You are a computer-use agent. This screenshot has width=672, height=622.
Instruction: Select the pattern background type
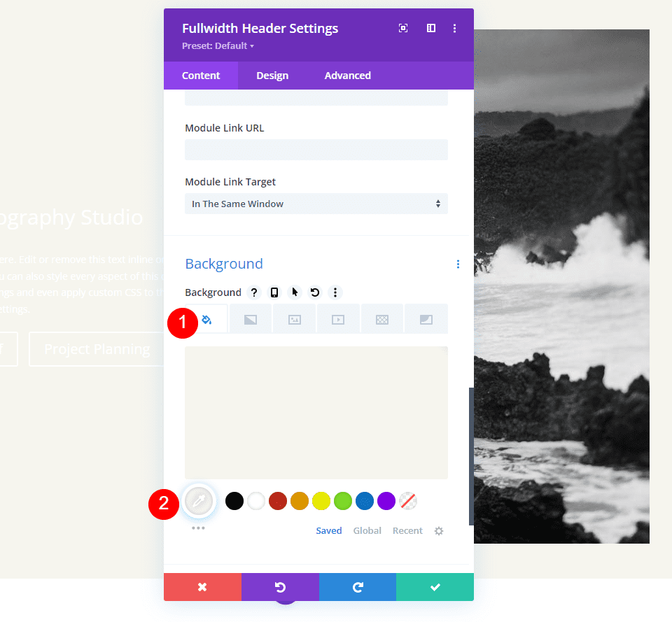point(382,318)
